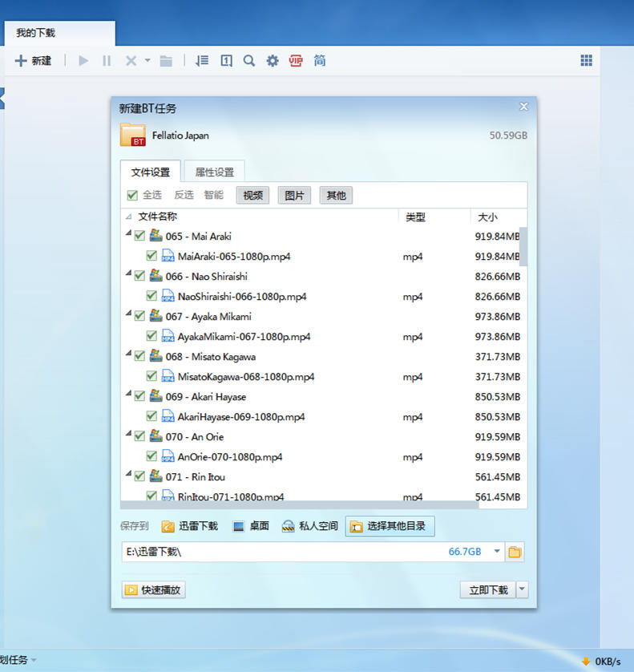
Task: Uncheck MisatoKagawa-068-1080p.mp4 file
Action: tap(151, 376)
